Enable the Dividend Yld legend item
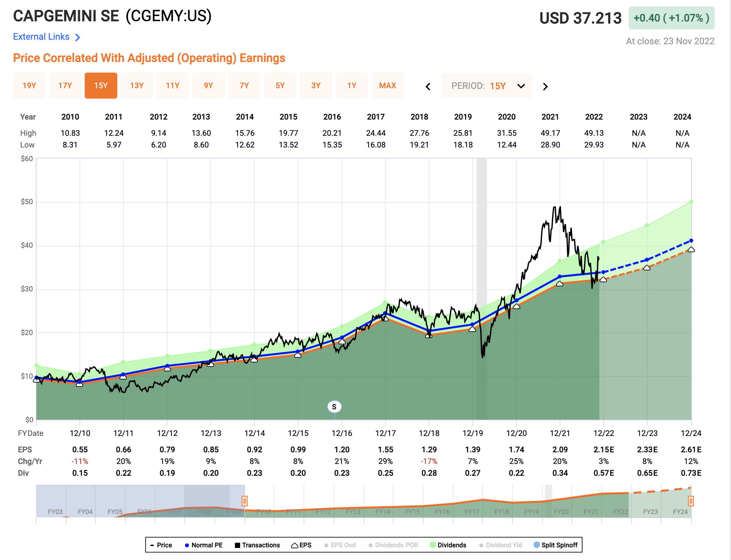The width and height of the screenshot is (731, 560). click(501, 545)
